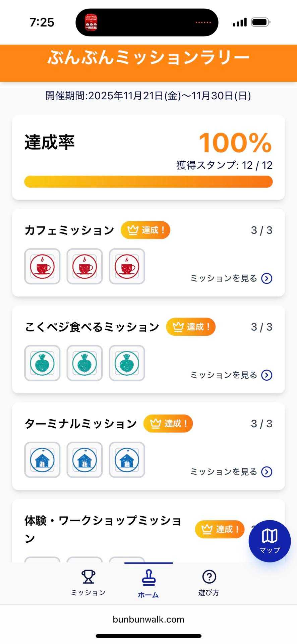Tap the first terminal house stamp
The image size is (297, 644).
tap(42, 460)
